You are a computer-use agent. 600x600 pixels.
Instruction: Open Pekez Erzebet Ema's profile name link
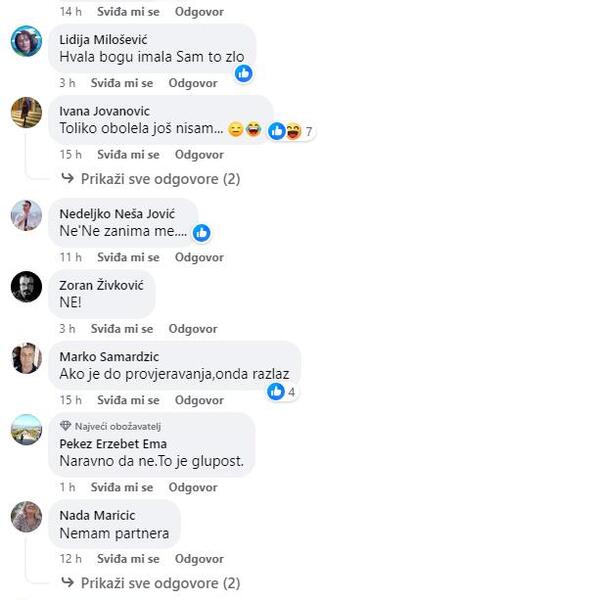[113, 444]
